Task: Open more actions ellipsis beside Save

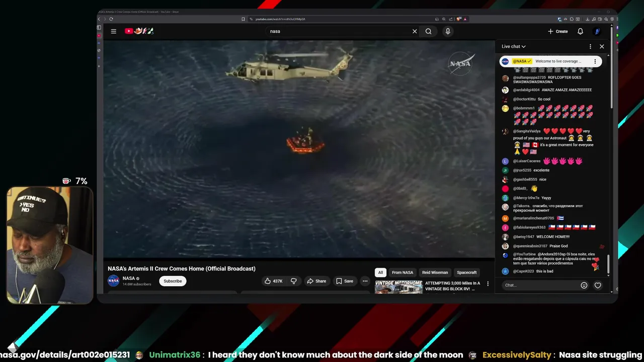Action: [x=365, y=281]
